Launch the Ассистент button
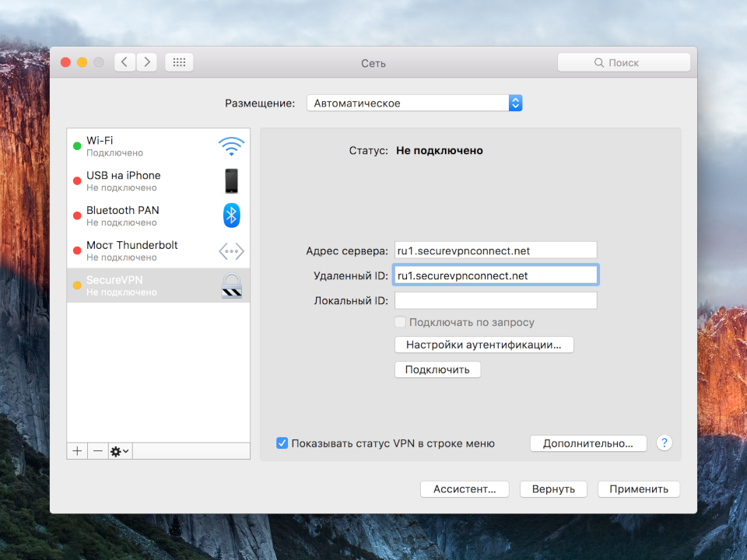 [465, 489]
